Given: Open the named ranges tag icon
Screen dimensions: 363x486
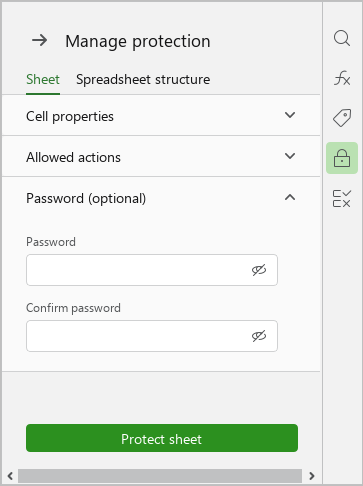Looking at the screenshot, I should (342, 118).
